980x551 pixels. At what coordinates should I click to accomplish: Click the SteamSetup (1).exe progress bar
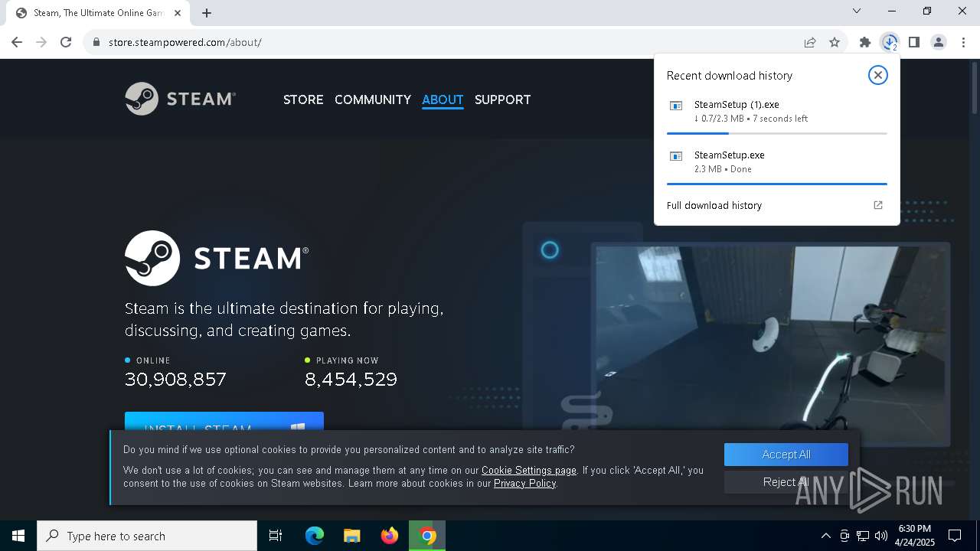click(x=777, y=133)
